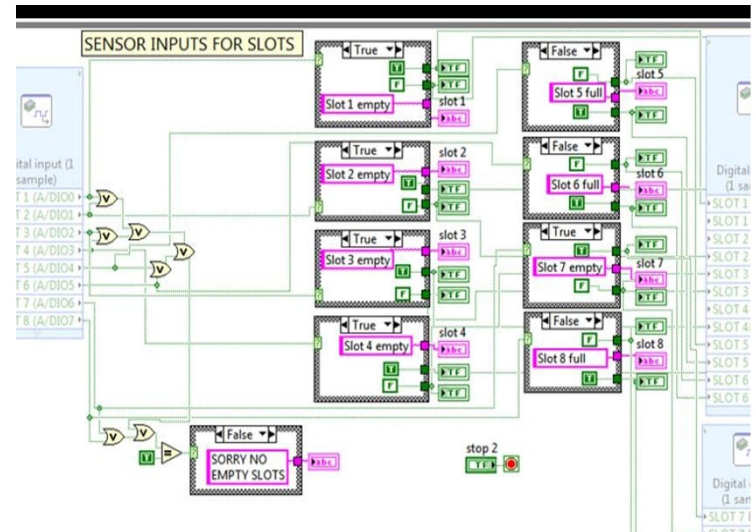Select string indicator after SORRY NO EMPTY SLOTS case
This screenshot has height=532, width=756.
pos(323,462)
